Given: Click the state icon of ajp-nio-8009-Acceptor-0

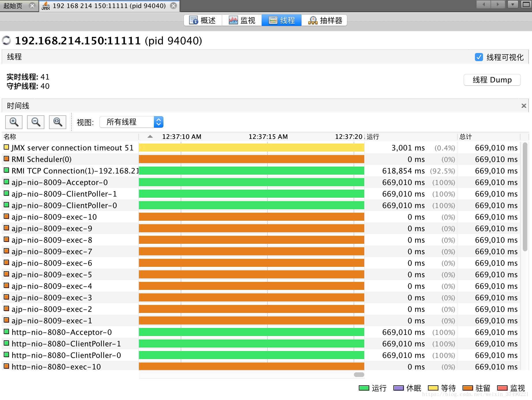Looking at the screenshot, I should click(x=6, y=182).
